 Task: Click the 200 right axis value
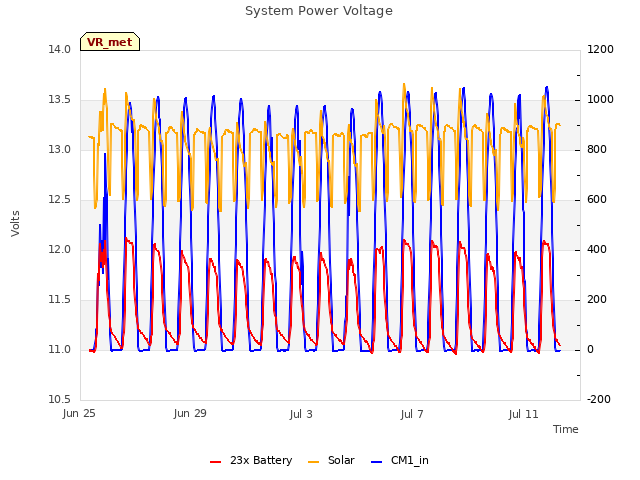[597, 300]
